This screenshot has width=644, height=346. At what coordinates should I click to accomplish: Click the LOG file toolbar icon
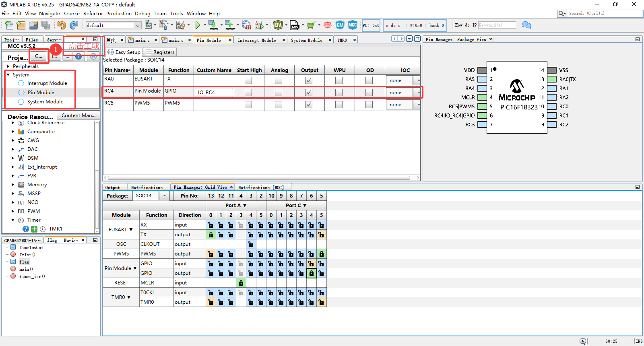pyautogui.click(x=295, y=25)
